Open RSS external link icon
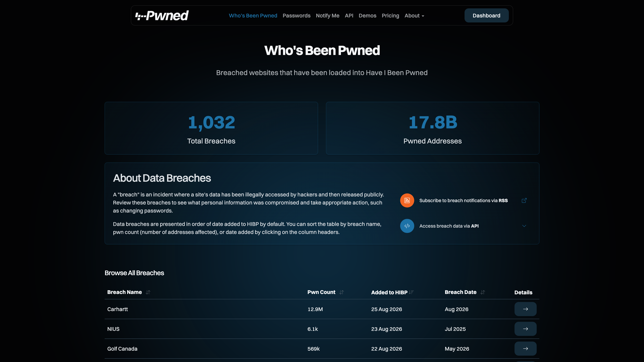 coord(524,200)
